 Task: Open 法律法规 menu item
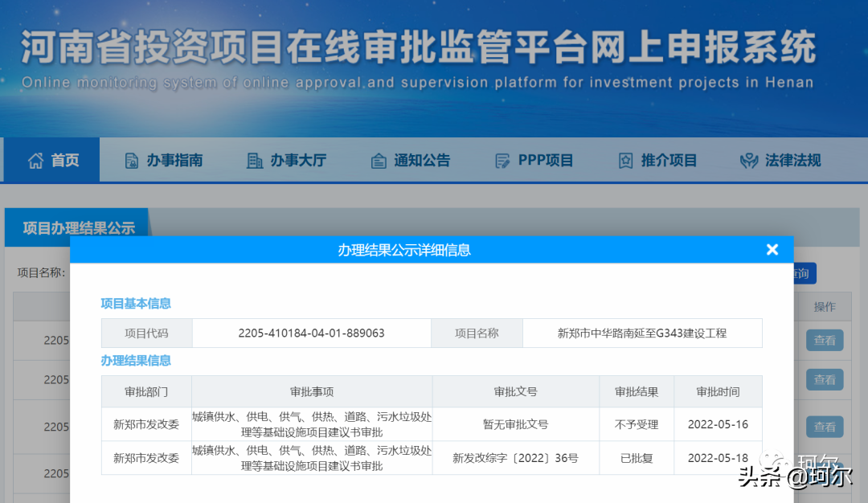[780, 161]
